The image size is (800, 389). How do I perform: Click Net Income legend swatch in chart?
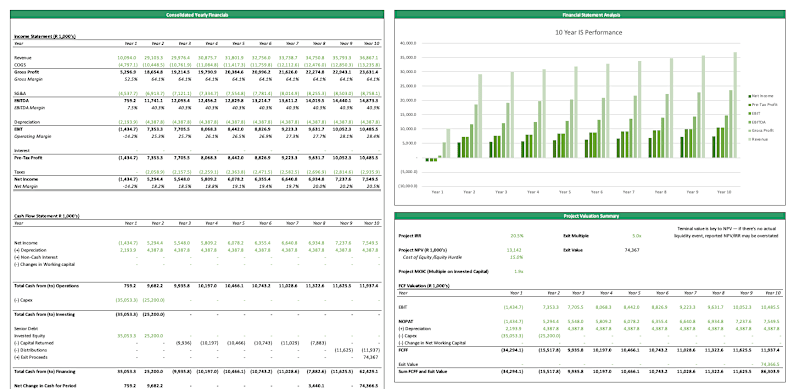749,95
